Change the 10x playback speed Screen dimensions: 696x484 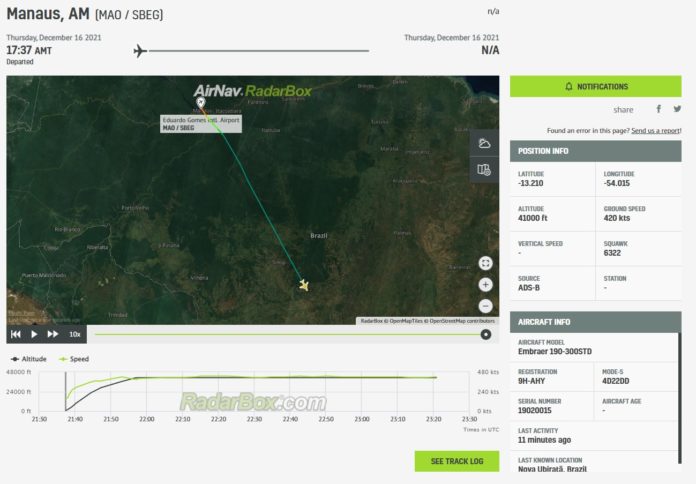75,334
